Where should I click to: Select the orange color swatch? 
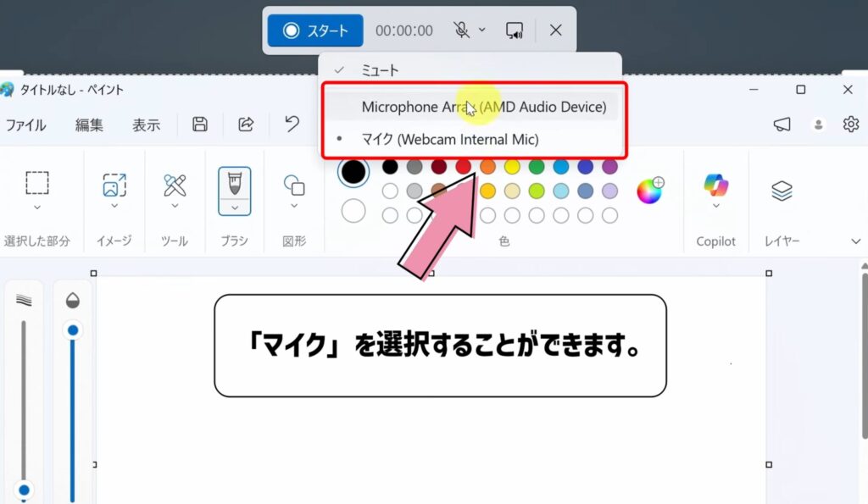click(x=487, y=167)
